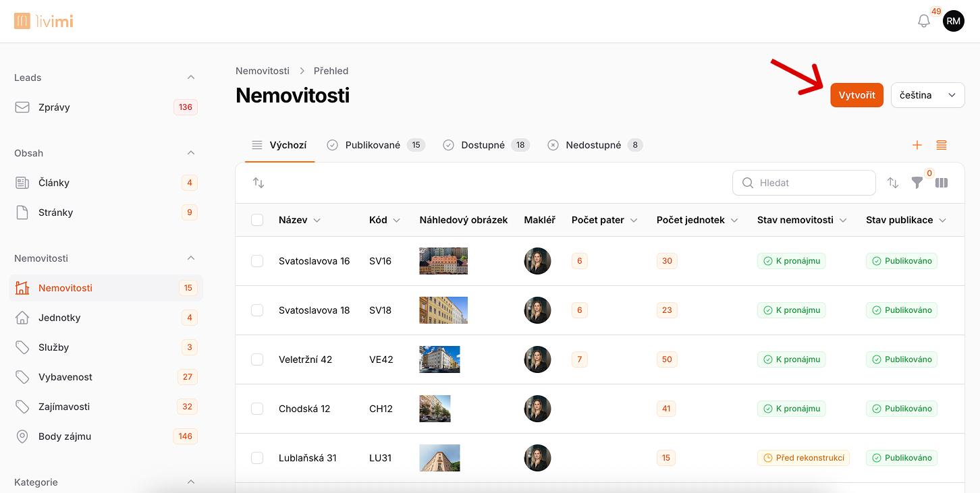Open Jednotky in sidebar

pos(106,318)
